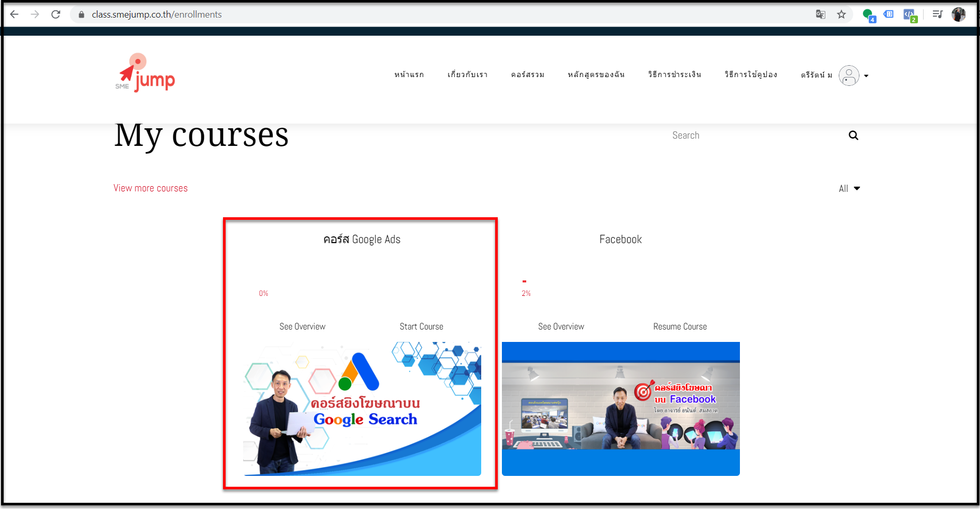Click Resume Course for Facebook

pyautogui.click(x=680, y=326)
